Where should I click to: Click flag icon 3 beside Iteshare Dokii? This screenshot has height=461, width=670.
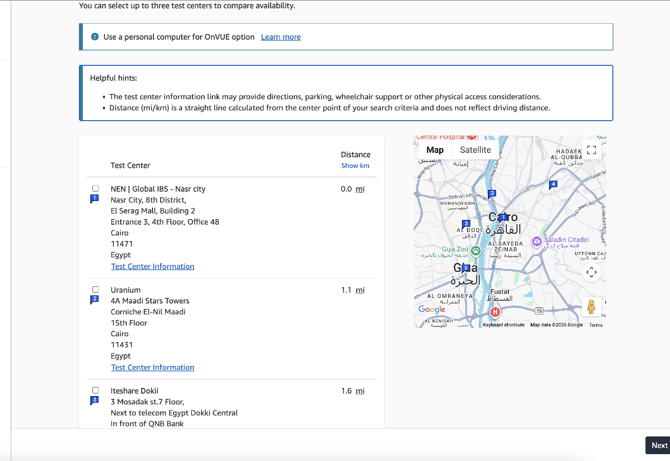point(94,400)
